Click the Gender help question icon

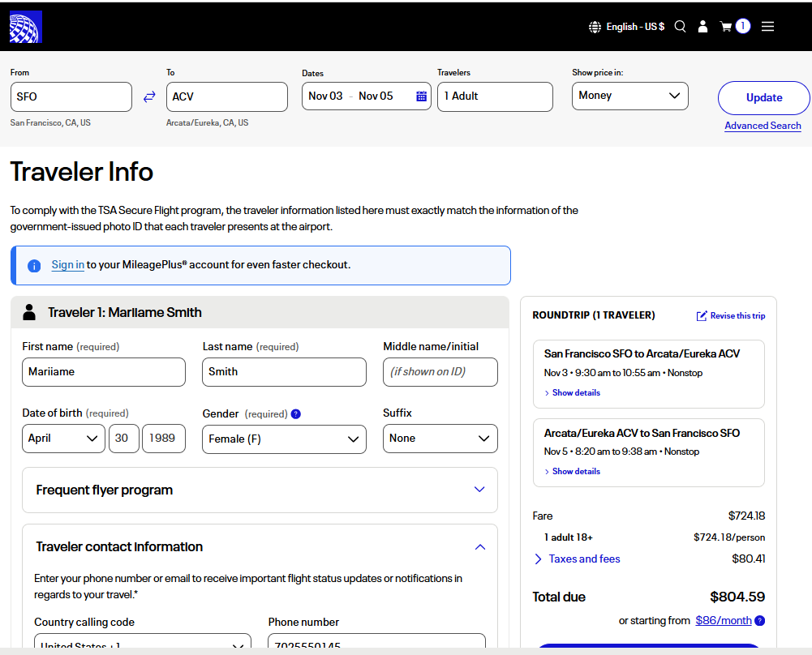click(x=296, y=413)
